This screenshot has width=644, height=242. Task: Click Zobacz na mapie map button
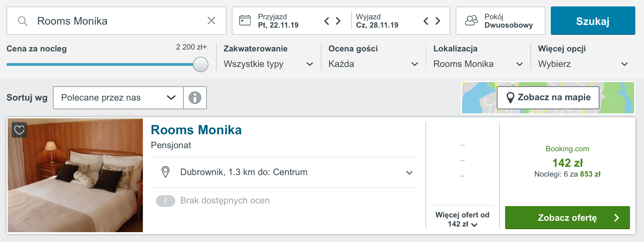tap(548, 98)
